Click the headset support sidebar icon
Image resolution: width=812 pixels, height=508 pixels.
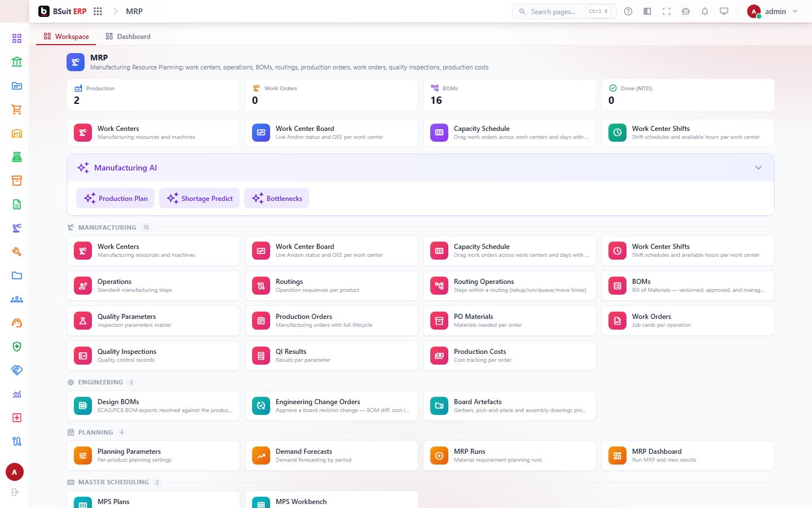click(x=17, y=323)
